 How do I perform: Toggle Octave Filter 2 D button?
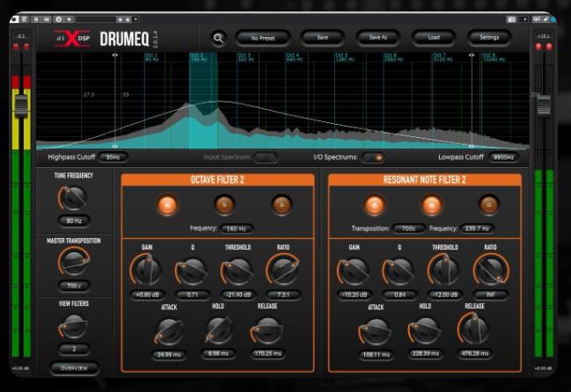click(x=282, y=205)
